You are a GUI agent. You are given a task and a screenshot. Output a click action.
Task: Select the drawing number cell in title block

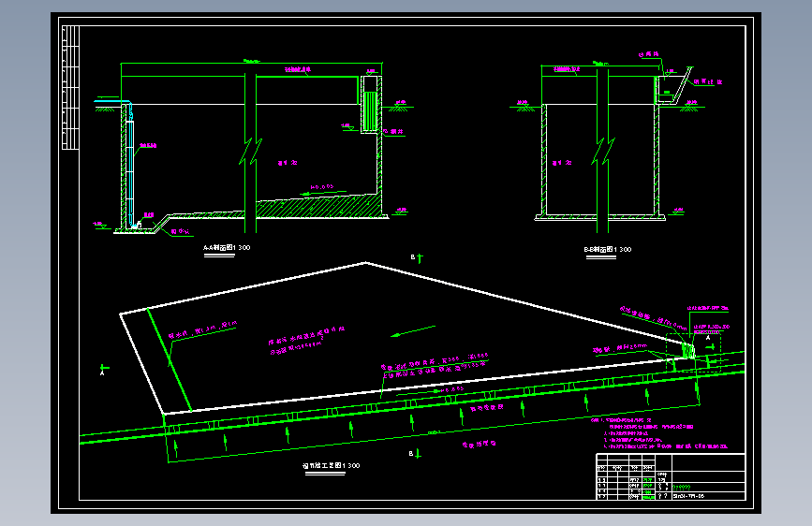click(x=708, y=496)
